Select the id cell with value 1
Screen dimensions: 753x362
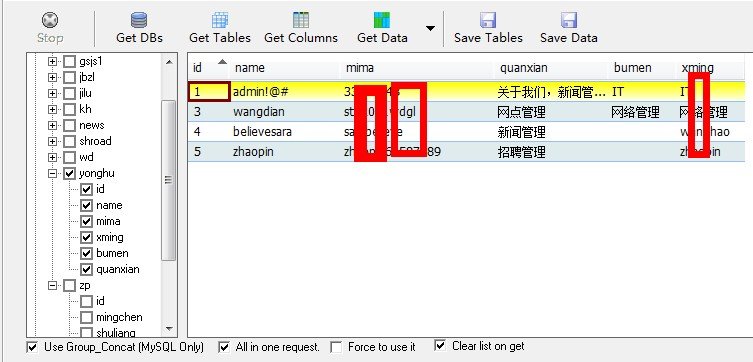[x=208, y=92]
